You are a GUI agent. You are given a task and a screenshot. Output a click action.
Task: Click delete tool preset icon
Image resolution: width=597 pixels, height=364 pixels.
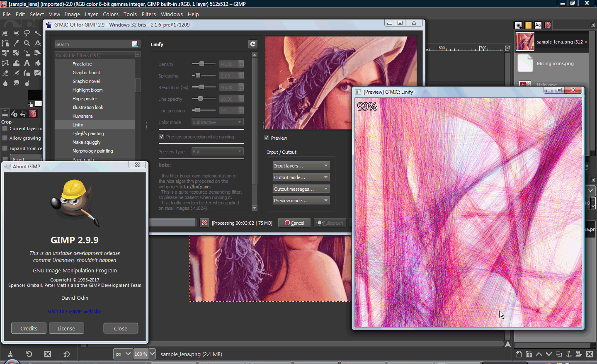48,354
